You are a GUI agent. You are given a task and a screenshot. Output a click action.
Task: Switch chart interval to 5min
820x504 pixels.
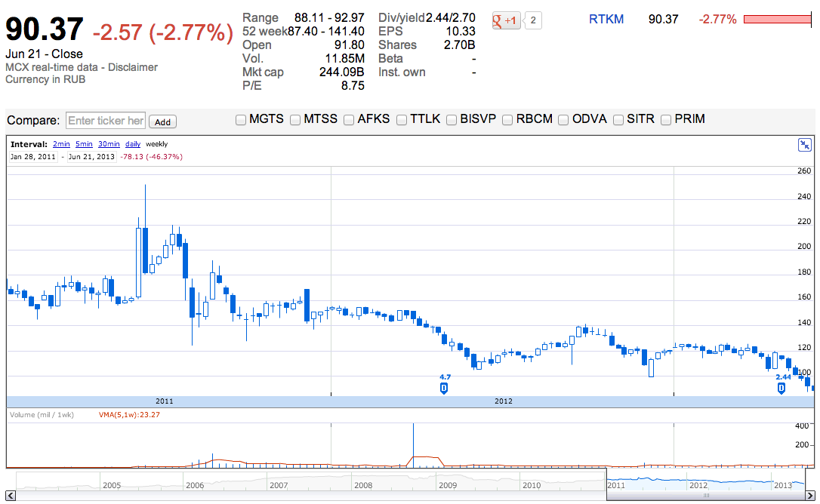(84, 144)
